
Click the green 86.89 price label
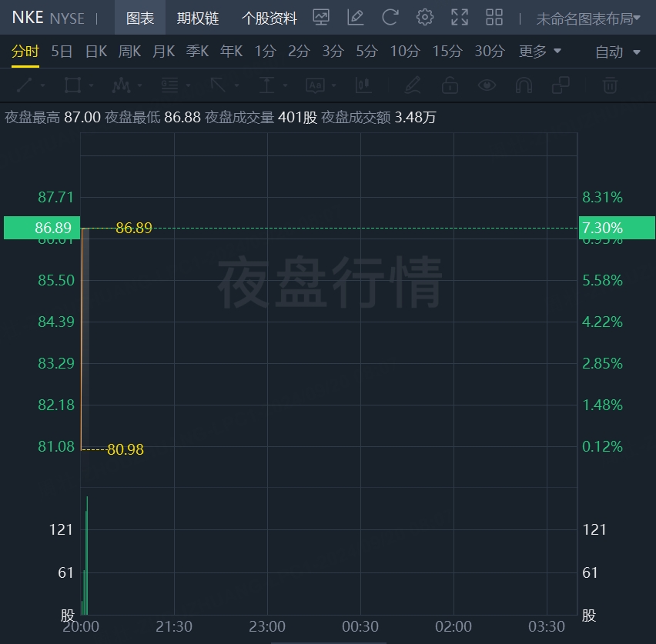[42, 228]
